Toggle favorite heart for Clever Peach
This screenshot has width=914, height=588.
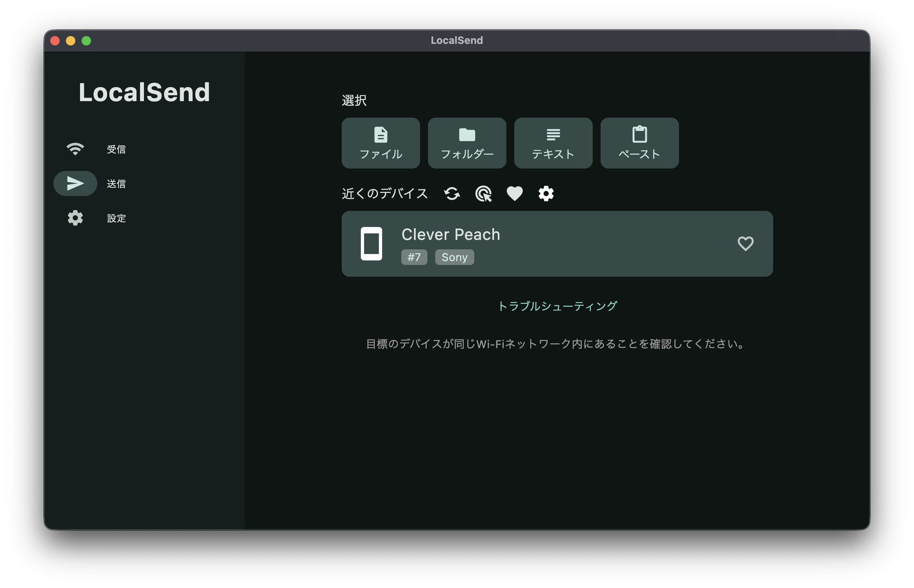(745, 243)
